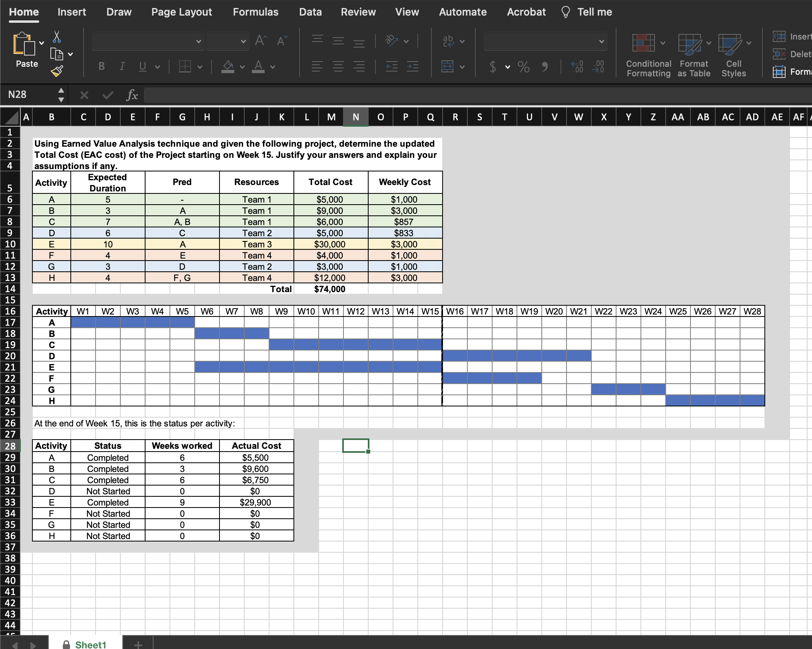Viewport: 812px width, 649px height.
Task: Select the Italic formatting icon
Action: pyautogui.click(x=122, y=67)
